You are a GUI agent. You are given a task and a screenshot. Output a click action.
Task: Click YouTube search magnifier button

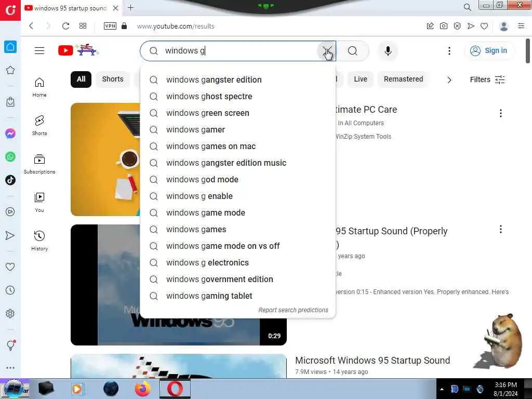(353, 51)
